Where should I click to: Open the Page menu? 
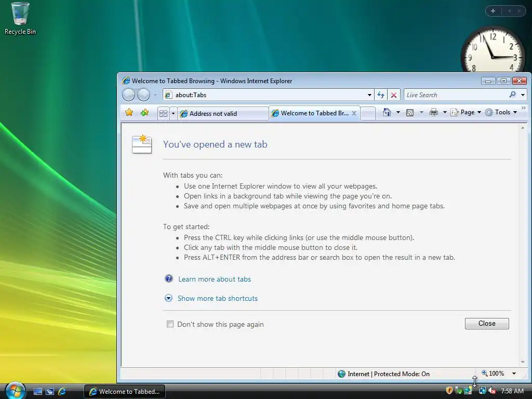click(x=465, y=112)
